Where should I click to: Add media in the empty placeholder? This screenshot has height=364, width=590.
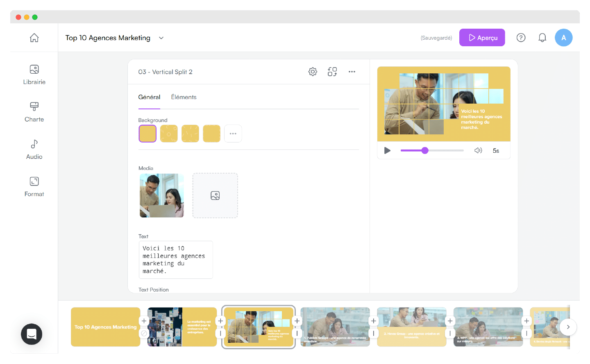(x=215, y=195)
